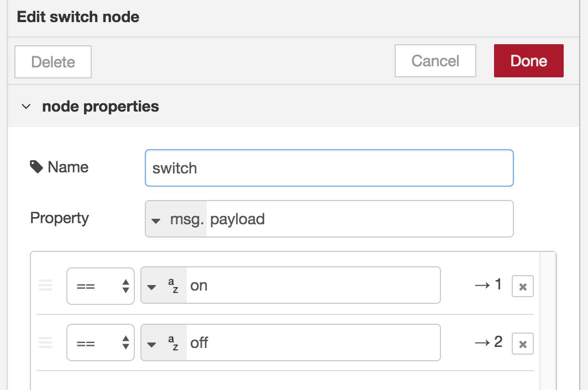Remove the 'on' rule with its x icon
Viewport: 588px width, 390px height.
pyautogui.click(x=523, y=287)
